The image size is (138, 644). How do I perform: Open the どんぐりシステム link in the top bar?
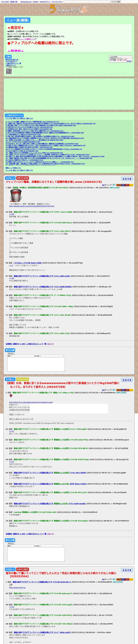[57, 2]
